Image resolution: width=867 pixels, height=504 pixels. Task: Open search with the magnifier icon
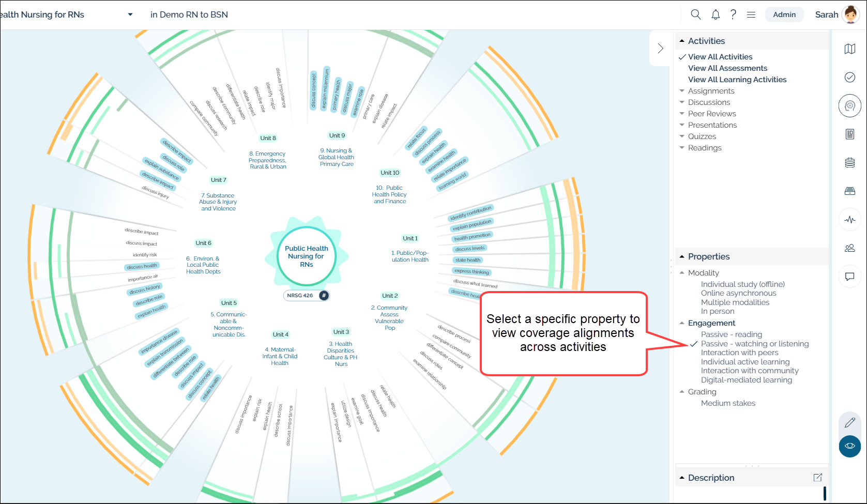pos(696,14)
